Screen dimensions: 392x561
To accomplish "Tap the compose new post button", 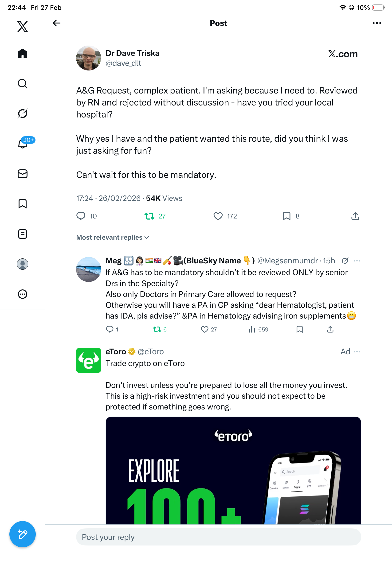I will (x=23, y=534).
